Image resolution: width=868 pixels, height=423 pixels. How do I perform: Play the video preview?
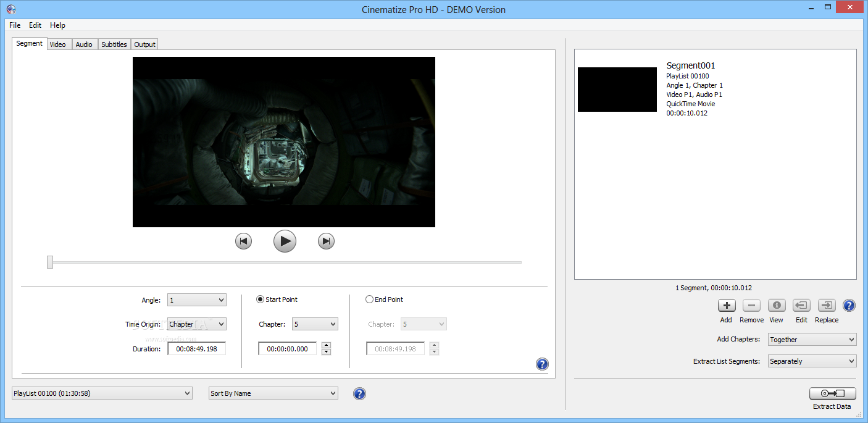[x=285, y=241]
